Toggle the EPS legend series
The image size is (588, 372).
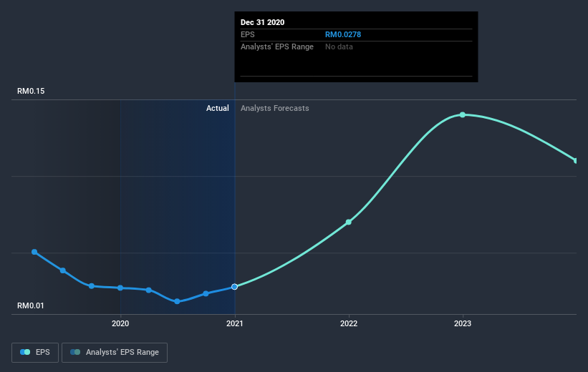point(35,352)
